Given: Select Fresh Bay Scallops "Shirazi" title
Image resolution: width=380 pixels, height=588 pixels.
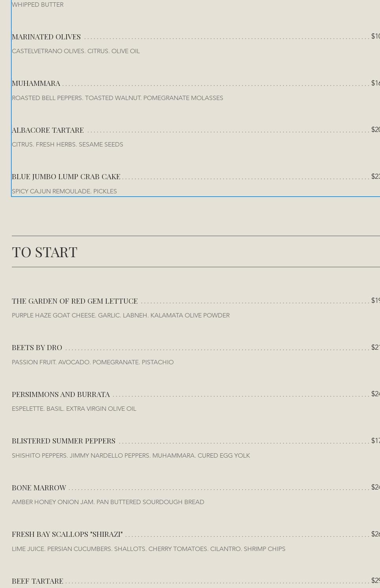Looking at the screenshot, I should click(x=67, y=534).
